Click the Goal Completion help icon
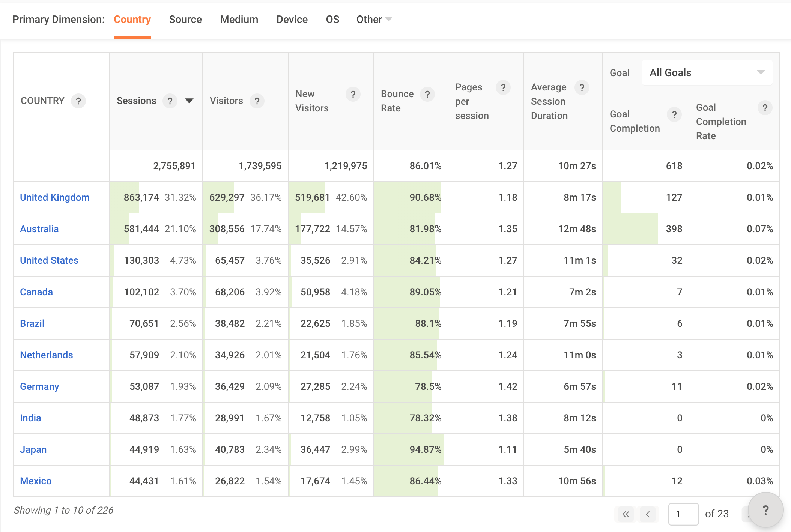The height and width of the screenshot is (532, 791). (x=674, y=114)
